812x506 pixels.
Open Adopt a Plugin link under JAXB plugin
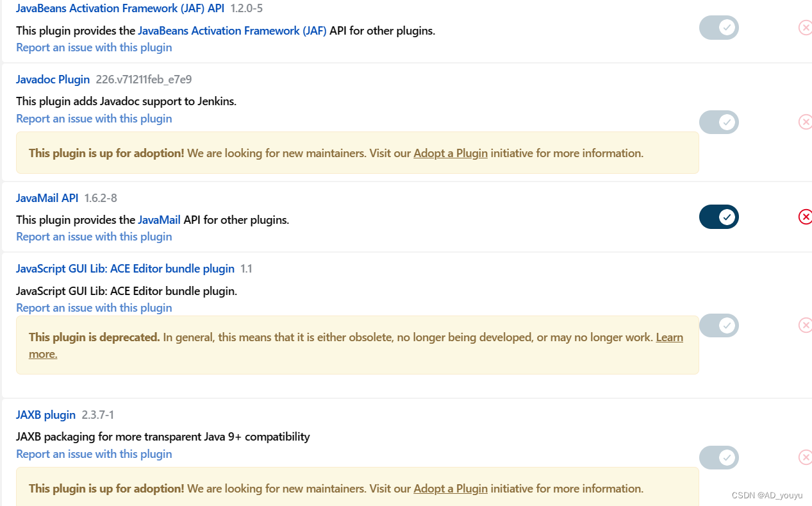451,489
